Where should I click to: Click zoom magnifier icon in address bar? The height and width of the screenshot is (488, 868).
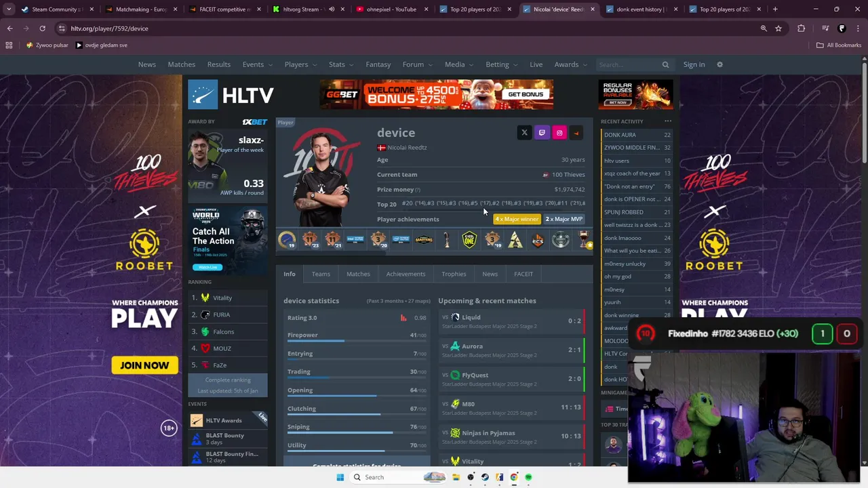[x=764, y=28]
